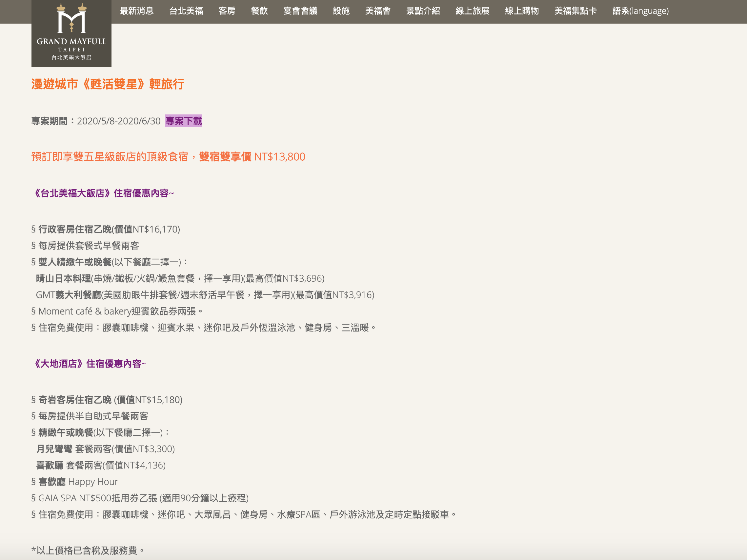Click the line mentioning 大眾風呂
Image resolution: width=747 pixels, height=560 pixels.
(244, 514)
